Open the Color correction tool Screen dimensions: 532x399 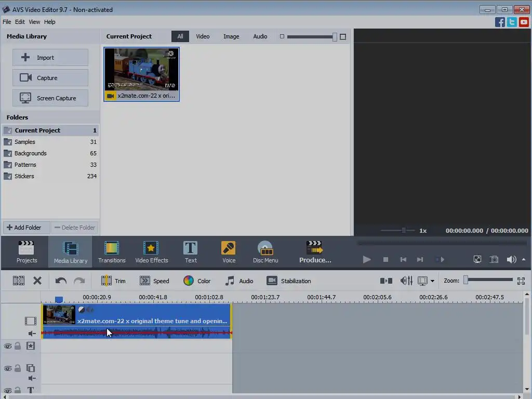197,281
